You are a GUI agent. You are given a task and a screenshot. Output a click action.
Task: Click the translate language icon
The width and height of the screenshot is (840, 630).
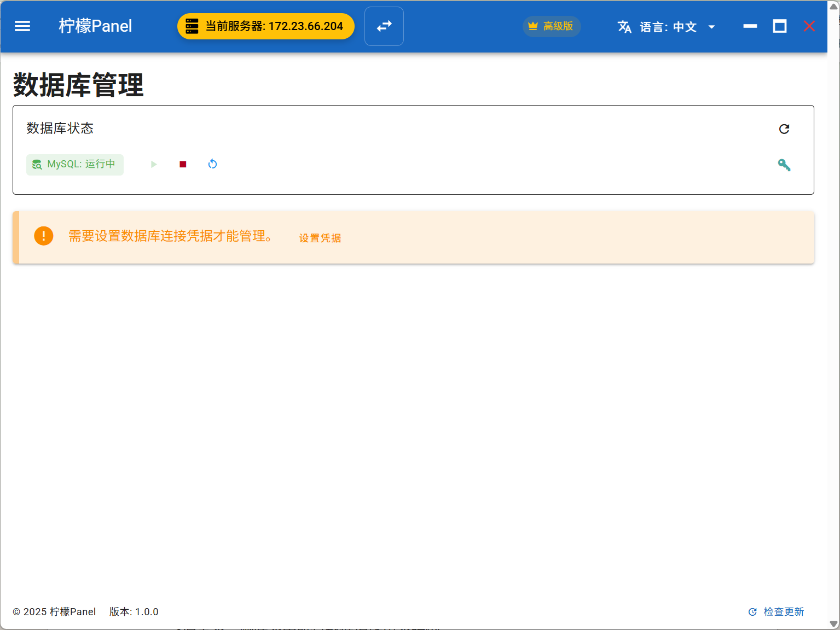[x=624, y=27]
